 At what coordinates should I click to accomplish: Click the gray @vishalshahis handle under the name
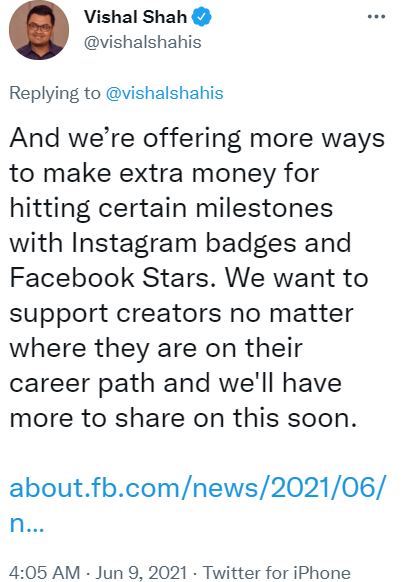(143, 42)
